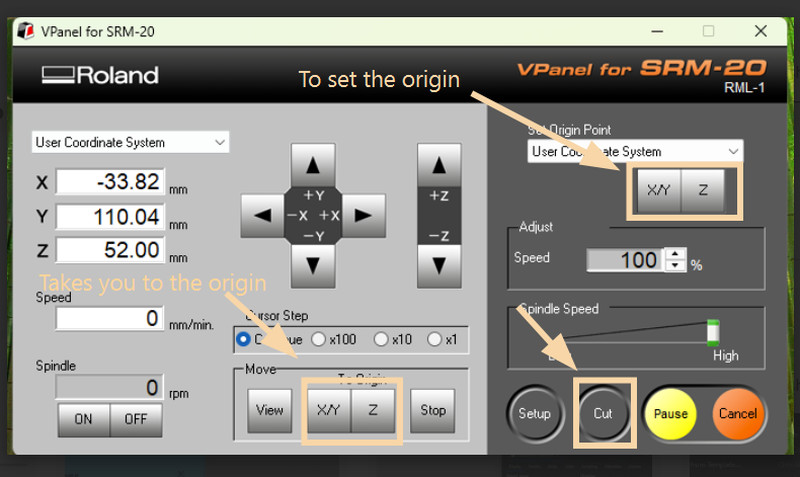Open the Set Origin Point coordinate dropdown
This screenshot has height=477, width=800.
coord(635,152)
